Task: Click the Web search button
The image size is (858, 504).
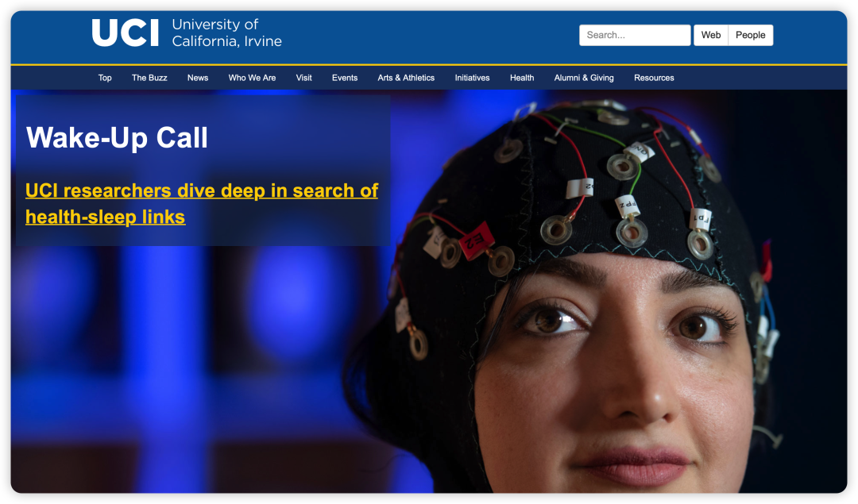Action: [x=711, y=35]
